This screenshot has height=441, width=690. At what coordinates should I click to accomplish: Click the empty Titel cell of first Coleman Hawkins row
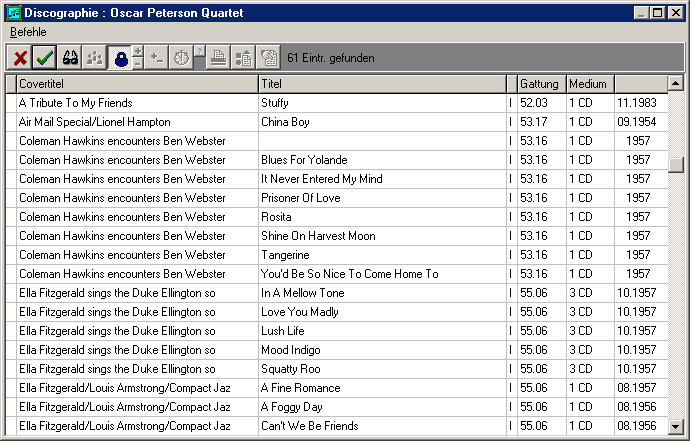click(x=382, y=141)
